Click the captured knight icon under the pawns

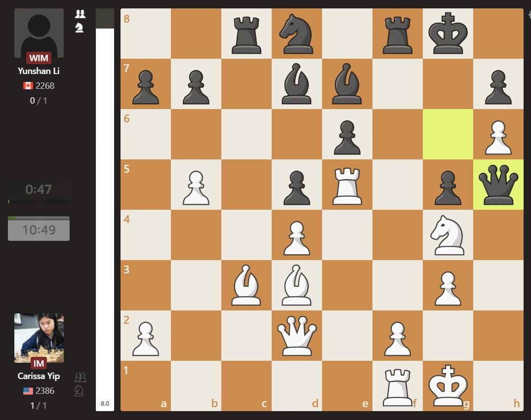[81, 28]
